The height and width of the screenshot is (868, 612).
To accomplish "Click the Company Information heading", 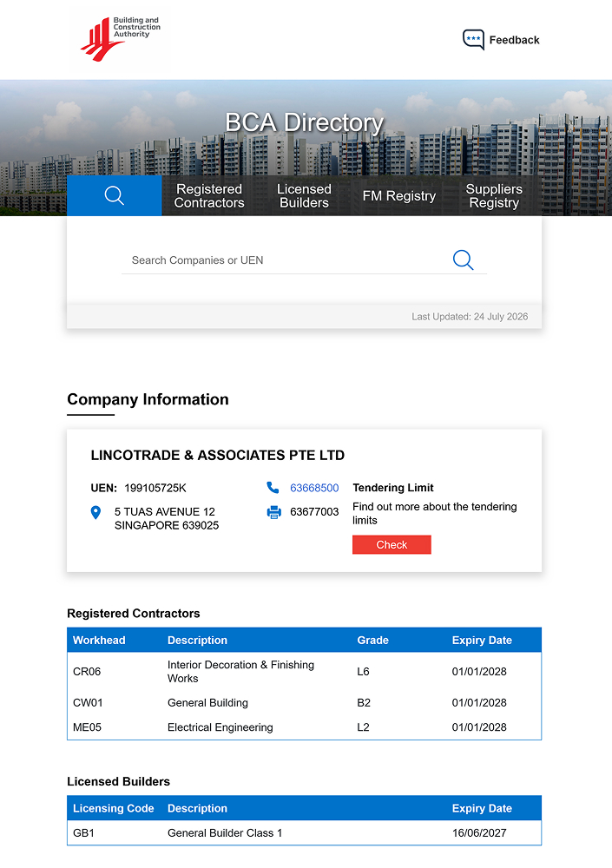I will (148, 399).
